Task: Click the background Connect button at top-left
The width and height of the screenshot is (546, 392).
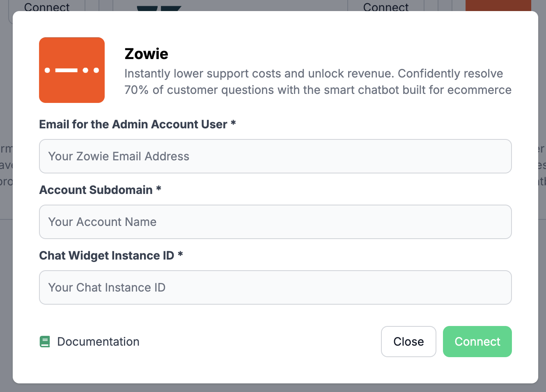Action: [x=47, y=7]
